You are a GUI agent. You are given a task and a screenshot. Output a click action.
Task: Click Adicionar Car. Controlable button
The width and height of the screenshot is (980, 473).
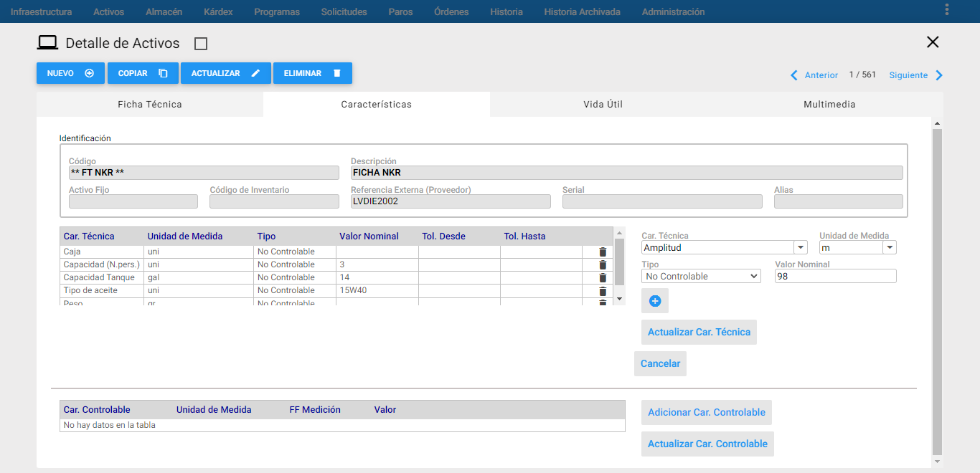[707, 412]
